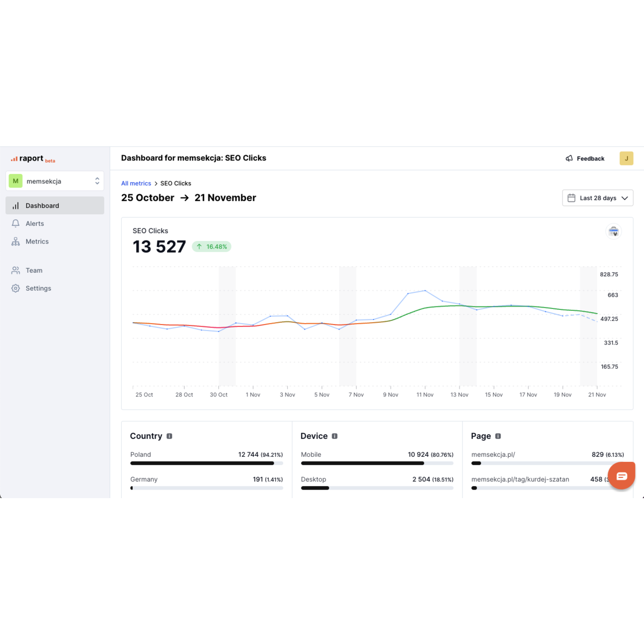Follow the All metrics breadcrumb link
The height and width of the screenshot is (644, 644).
pos(136,184)
